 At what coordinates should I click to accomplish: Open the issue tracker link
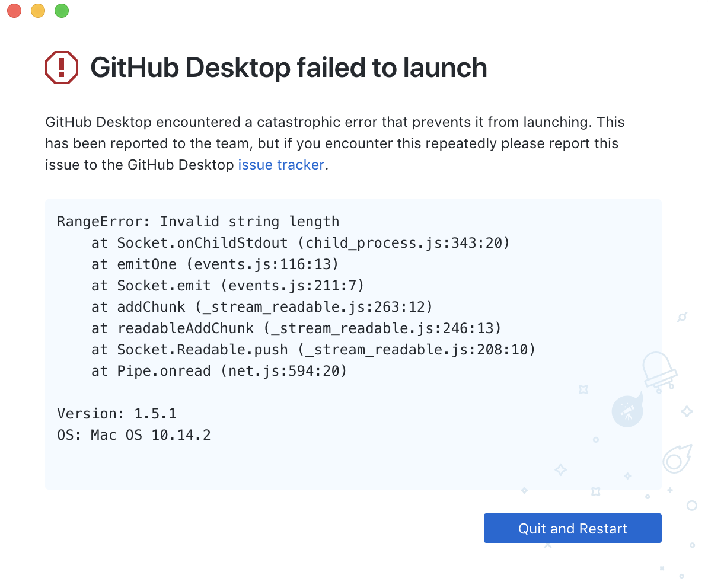[280, 165]
